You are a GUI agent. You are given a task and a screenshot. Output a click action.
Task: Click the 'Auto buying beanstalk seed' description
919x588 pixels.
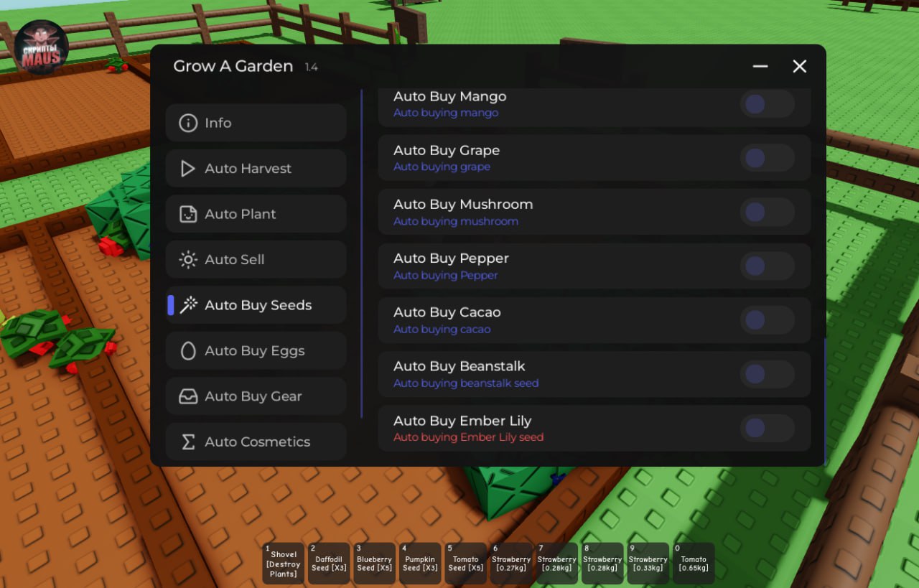[x=466, y=383]
